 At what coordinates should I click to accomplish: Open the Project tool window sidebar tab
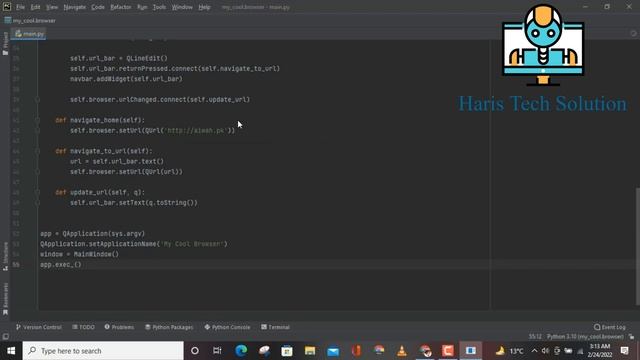(5, 43)
